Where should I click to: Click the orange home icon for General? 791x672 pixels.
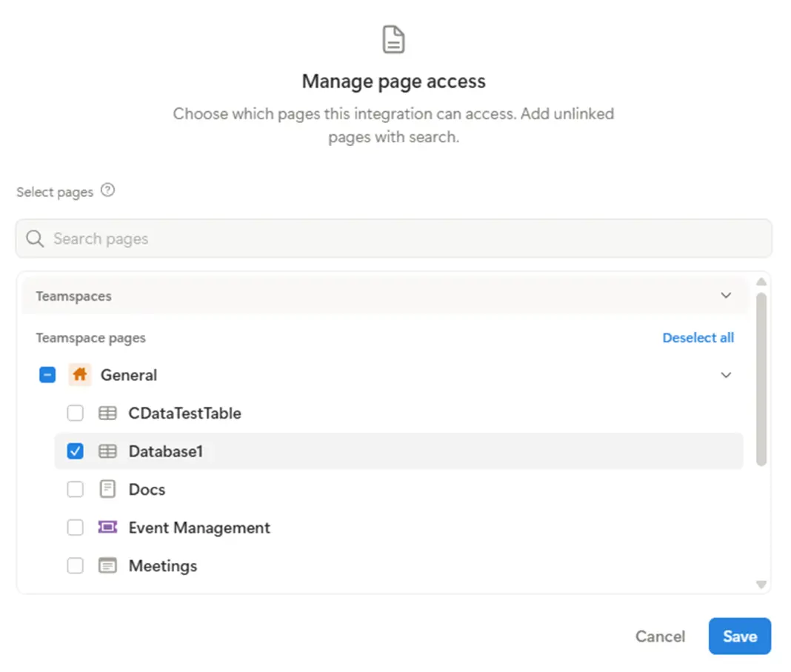pyautogui.click(x=80, y=375)
